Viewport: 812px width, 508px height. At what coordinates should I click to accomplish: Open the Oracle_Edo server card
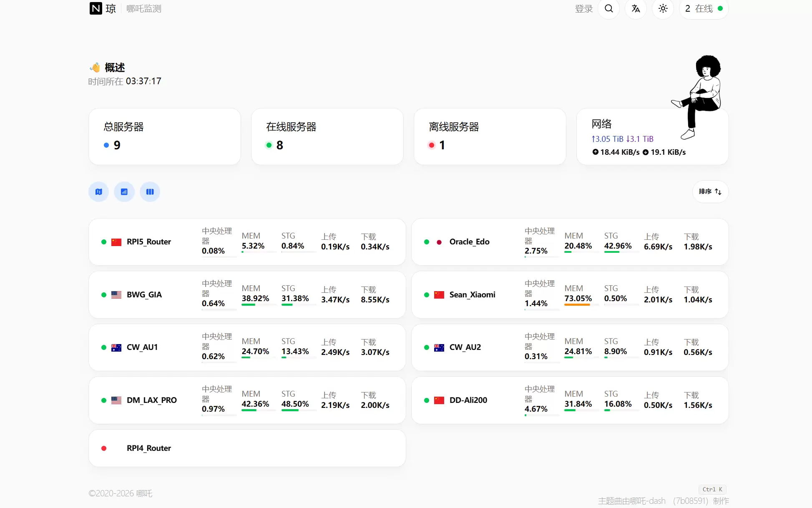coord(469,242)
